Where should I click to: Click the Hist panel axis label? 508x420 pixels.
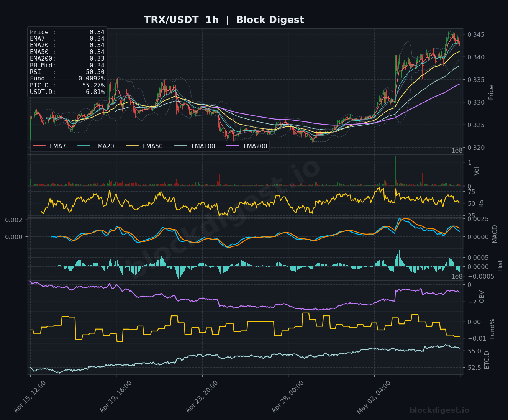point(500,265)
